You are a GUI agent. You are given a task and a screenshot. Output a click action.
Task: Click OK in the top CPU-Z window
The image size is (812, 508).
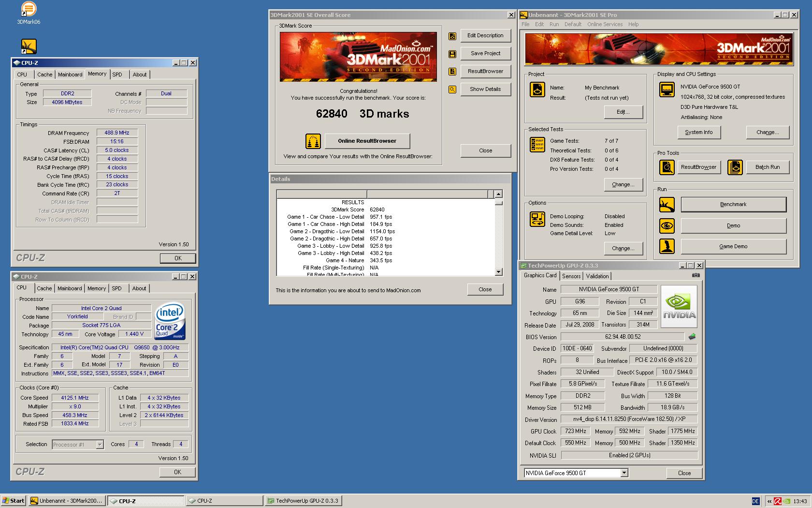(x=178, y=258)
